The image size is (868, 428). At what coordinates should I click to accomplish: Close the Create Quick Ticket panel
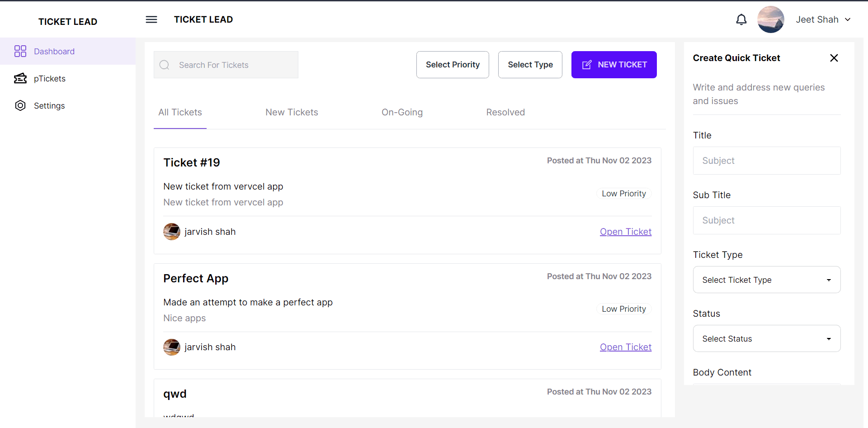[834, 58]
